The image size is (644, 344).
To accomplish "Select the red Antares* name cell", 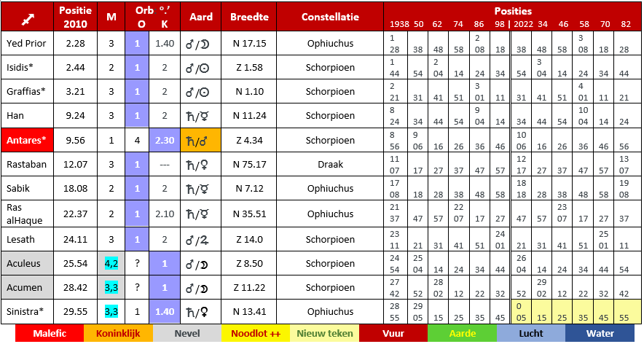I will tap(27, 140).
